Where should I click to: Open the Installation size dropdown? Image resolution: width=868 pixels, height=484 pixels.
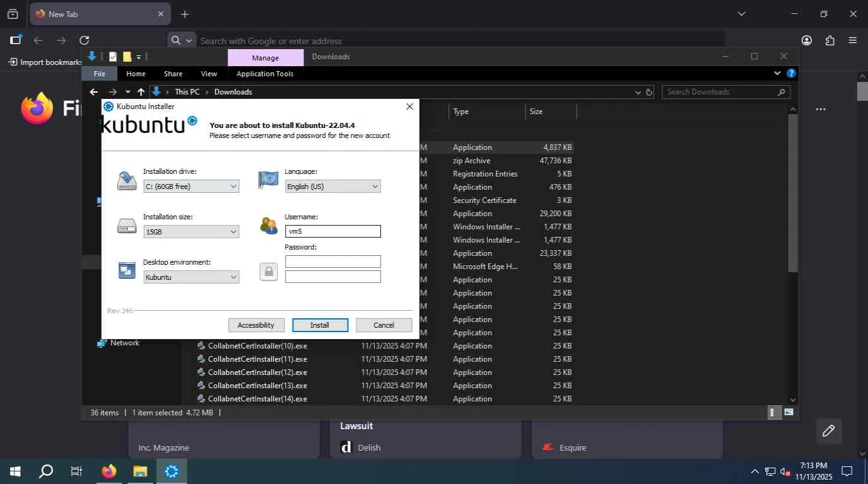[191, 232]
